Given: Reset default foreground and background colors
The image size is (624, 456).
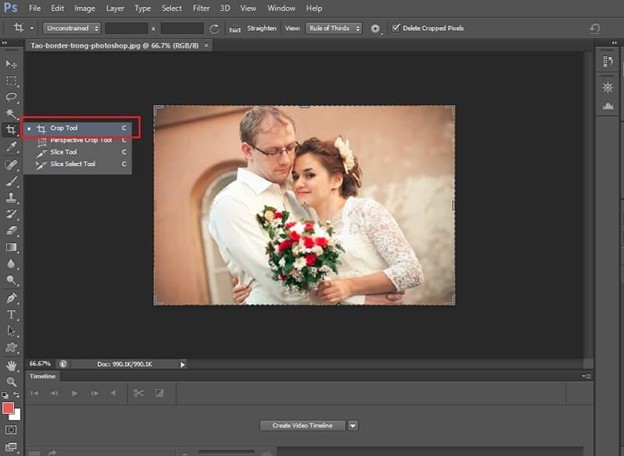Looking at the screenshot, I should point(5,395).
